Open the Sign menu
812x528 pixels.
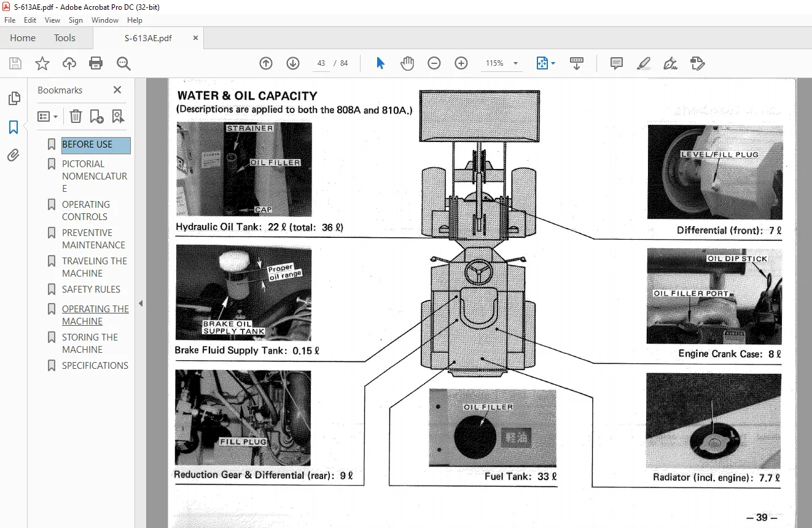tap(76, 20)
